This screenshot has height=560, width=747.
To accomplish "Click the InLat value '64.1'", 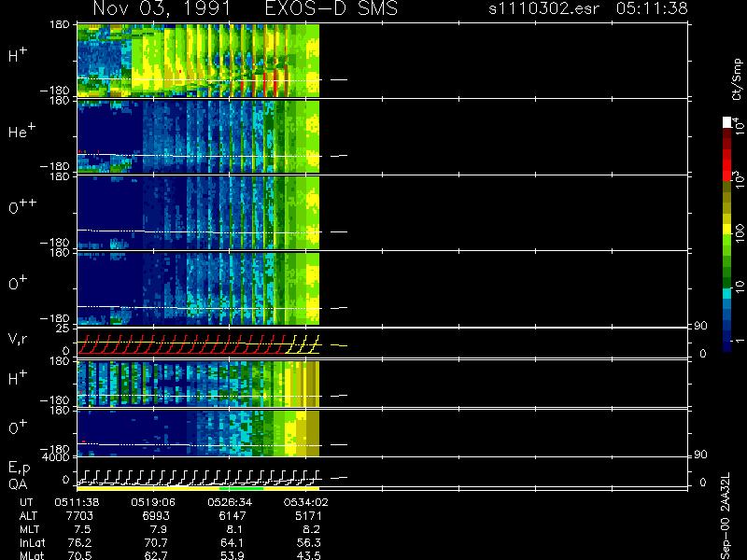I will pos(233,543).
